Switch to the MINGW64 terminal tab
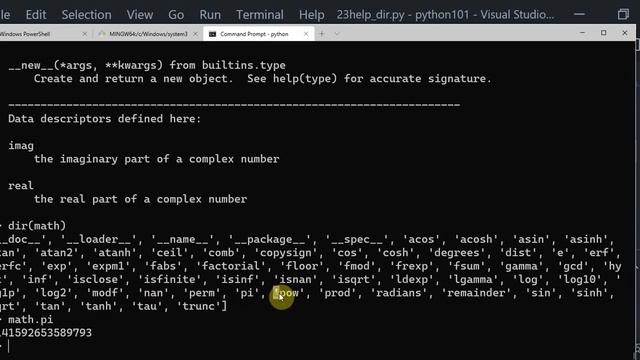This screenshot has width=640, height=360. point(148,34)
